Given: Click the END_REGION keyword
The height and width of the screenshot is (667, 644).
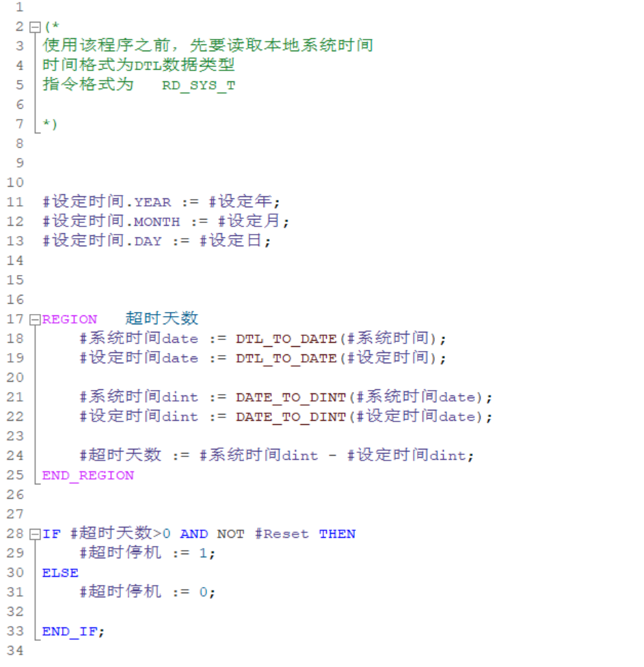Looking at the screenshot, I should [x=88, y=475].
